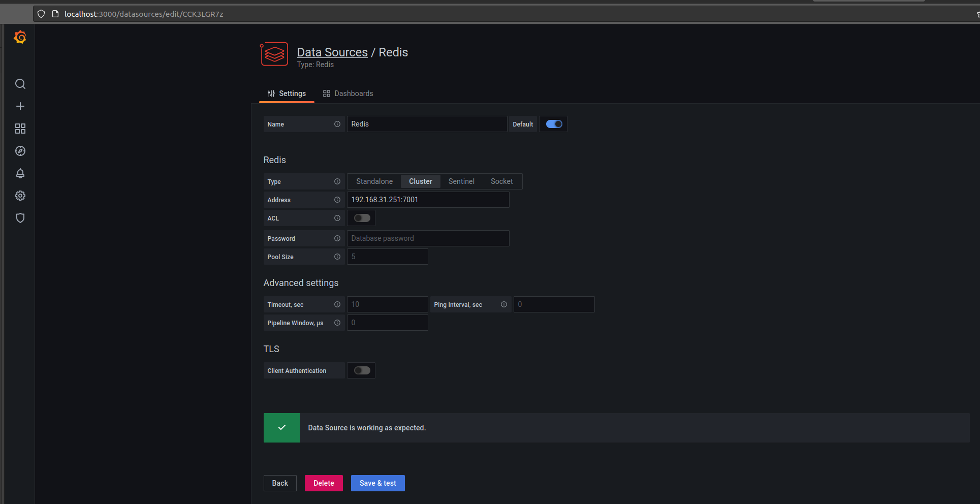The height and width of the screenshot is (504, 980).
Task: Click the page info icon in address bar
Action: click(x=55, y=14)
